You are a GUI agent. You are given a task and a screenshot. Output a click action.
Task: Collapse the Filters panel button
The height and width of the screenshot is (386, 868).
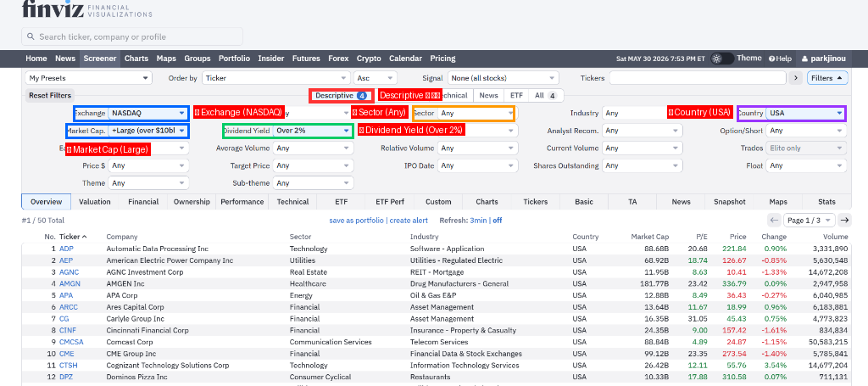pos(827,78)
